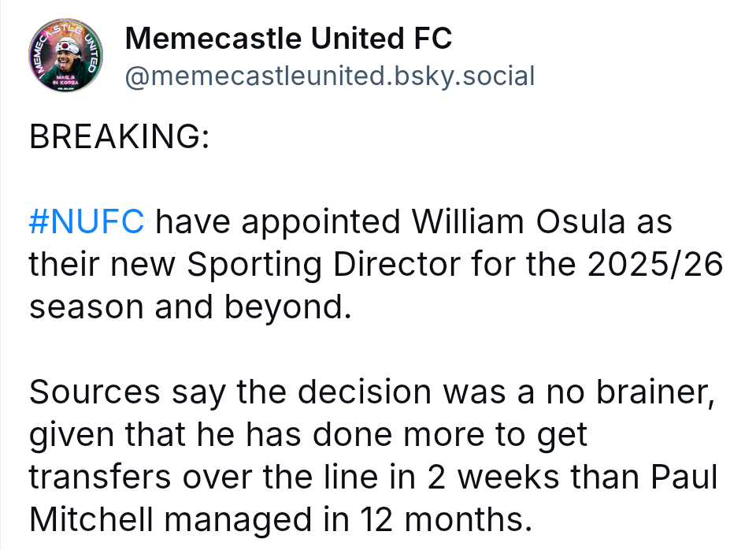Click the word 'decision' in the post
Screen dimensions: 756x550
[365, 392]
